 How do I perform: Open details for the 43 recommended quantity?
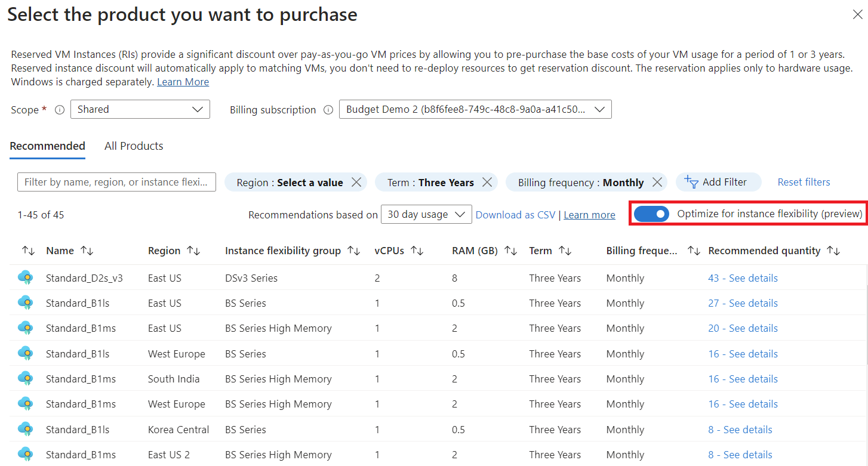743,277
